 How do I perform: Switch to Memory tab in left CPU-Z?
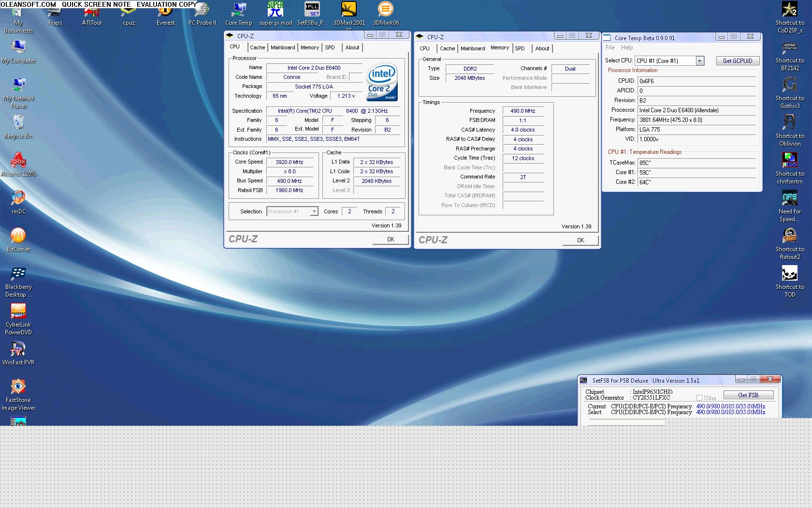click(310, 47)
